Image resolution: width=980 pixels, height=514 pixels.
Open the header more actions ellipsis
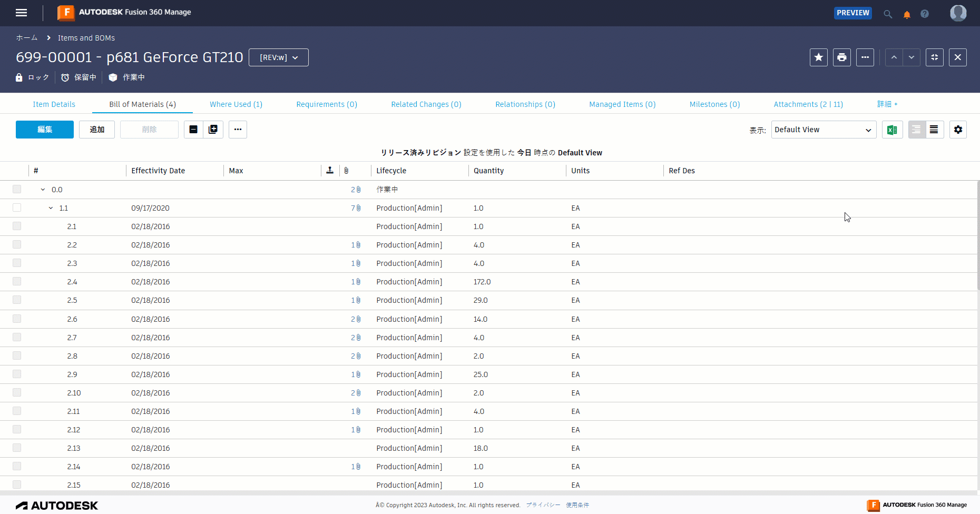tap(865, 57)
